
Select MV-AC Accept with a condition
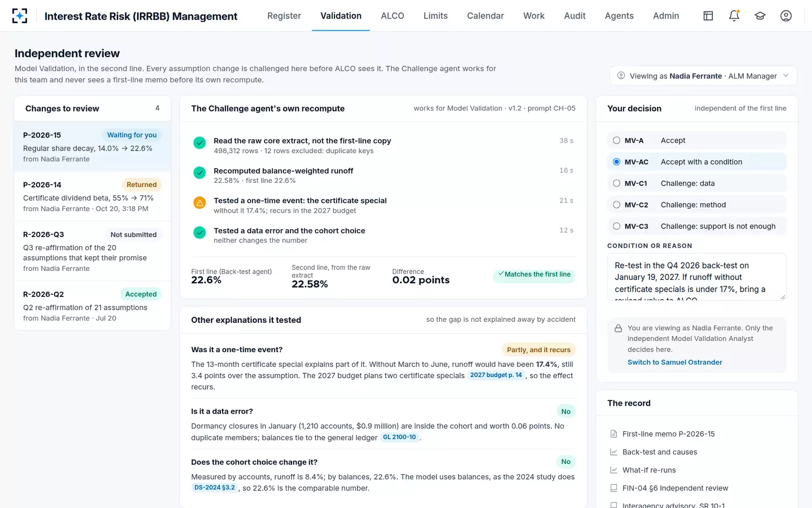[x=697, y=162]
